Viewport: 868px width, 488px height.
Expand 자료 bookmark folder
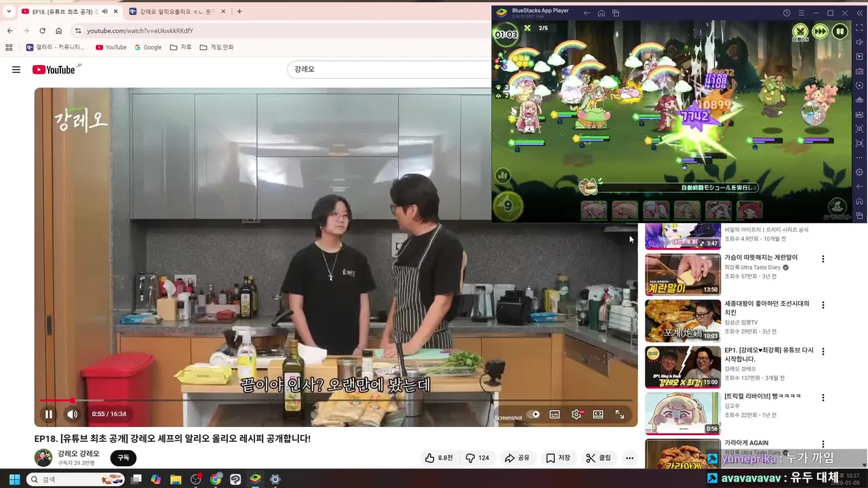coord(181,47)
